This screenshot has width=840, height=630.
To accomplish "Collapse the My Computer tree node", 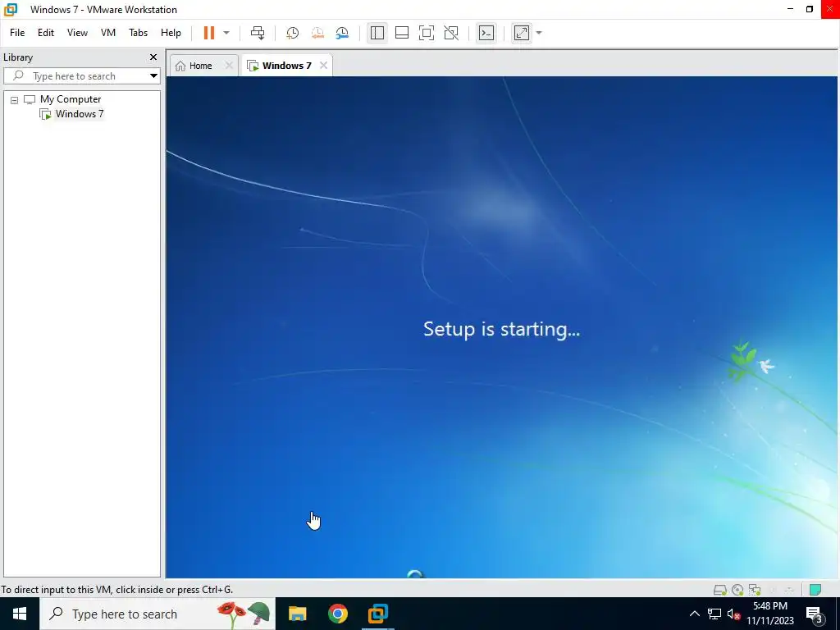I will pos(15,99).
